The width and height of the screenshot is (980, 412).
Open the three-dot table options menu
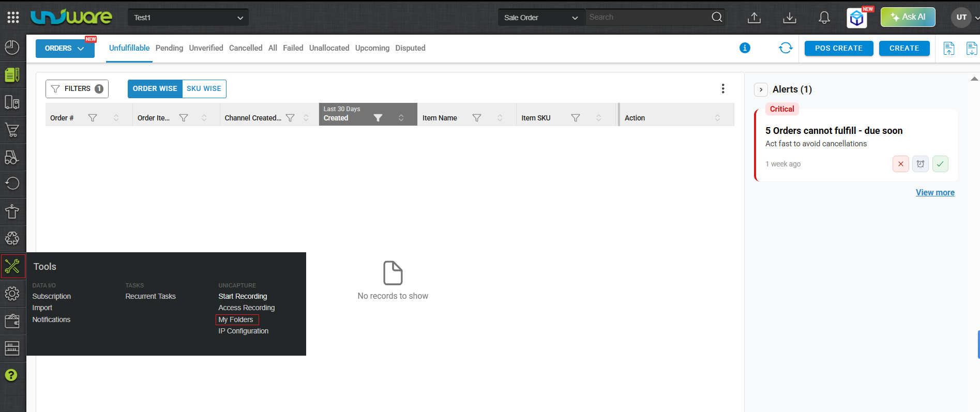point(723,89)
